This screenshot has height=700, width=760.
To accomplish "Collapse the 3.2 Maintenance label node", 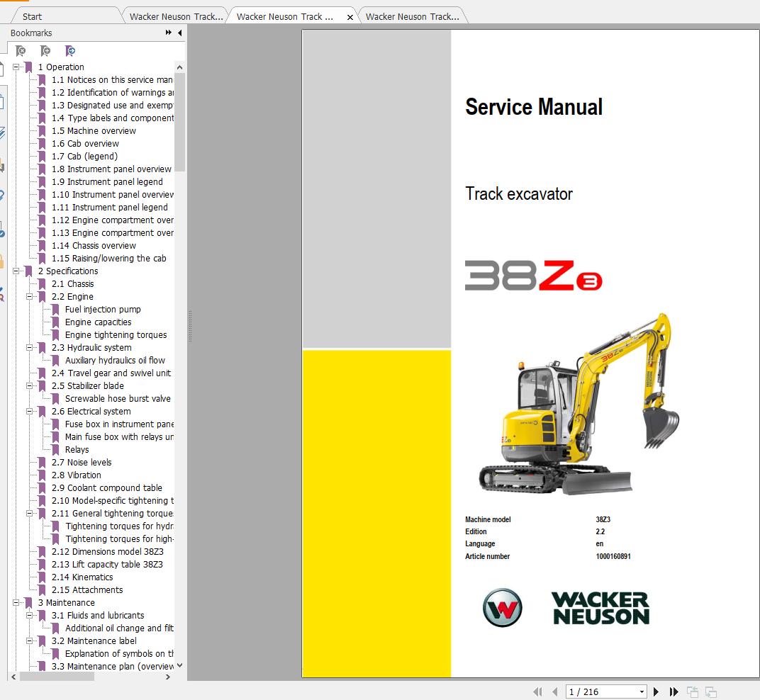I will click(x=30, y=640).
